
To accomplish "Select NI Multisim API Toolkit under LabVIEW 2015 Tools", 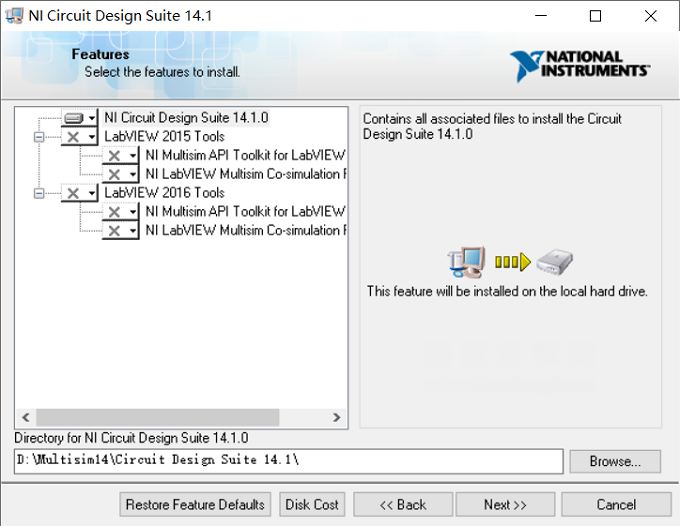I will [x=245, y=155].
